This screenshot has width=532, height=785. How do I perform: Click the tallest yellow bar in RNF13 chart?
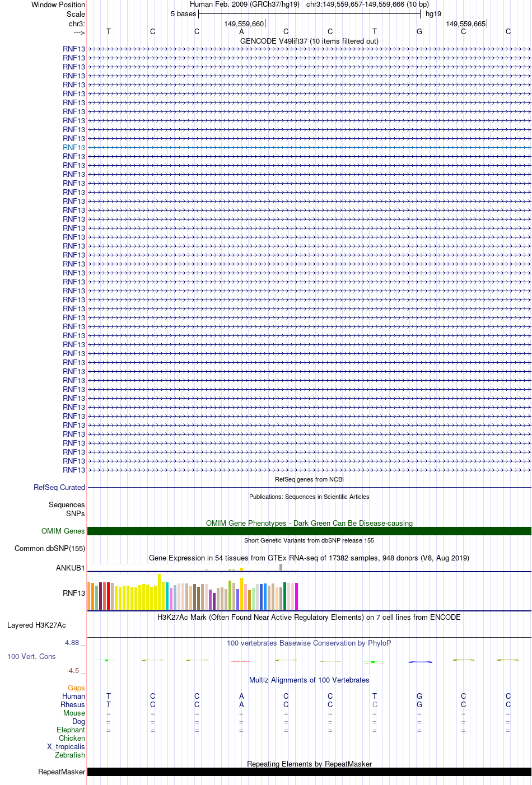click(x=160, y=592)
